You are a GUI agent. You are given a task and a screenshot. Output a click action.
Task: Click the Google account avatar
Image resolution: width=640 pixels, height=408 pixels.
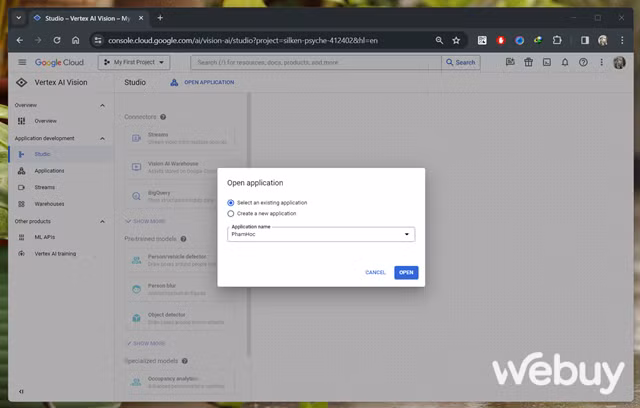619,62
